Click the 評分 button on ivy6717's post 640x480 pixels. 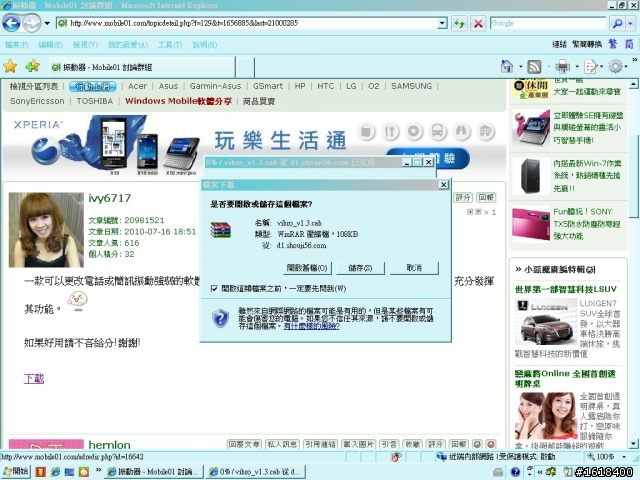[x=463, y=198]
